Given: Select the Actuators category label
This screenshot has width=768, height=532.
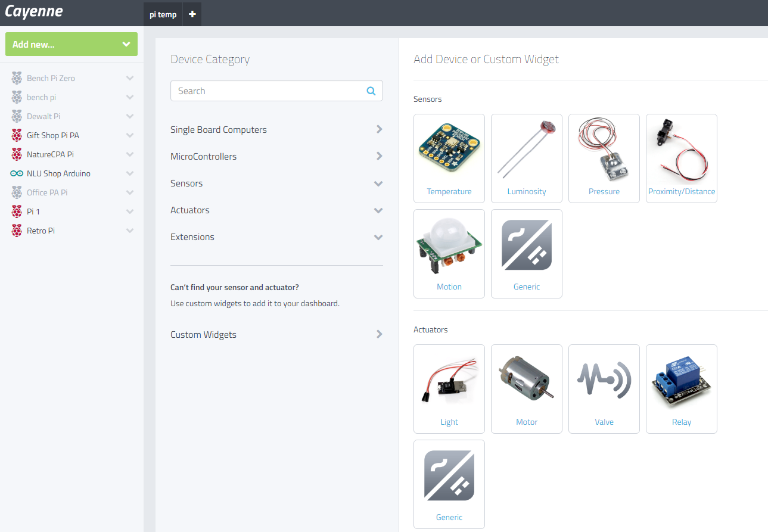Looking at the screenshot, I should (x=190, y=210).
